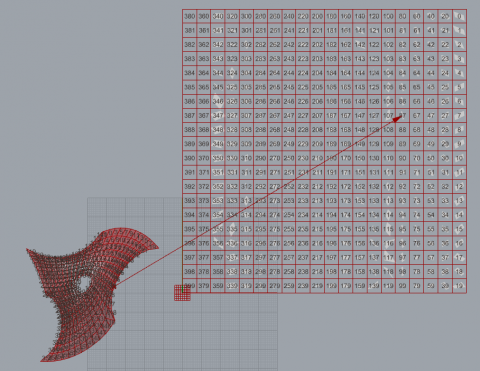Click the grid cell labeled 382

pos(190,45)
